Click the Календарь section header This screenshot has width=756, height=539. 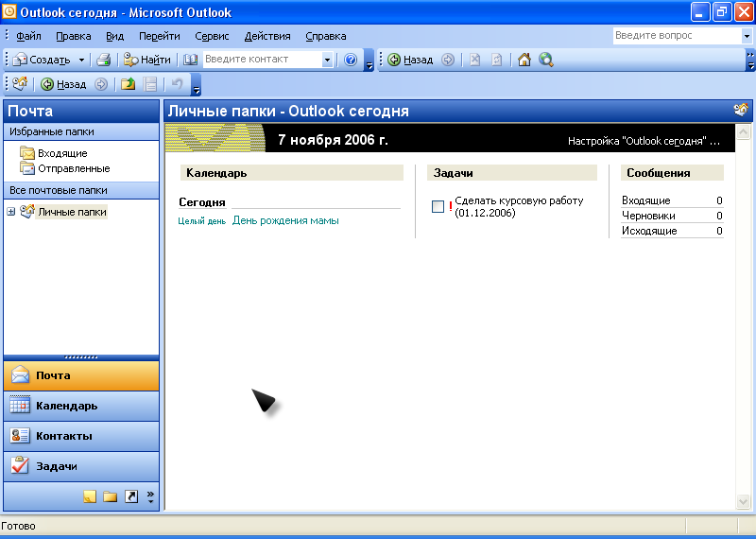tap(292, 173)
